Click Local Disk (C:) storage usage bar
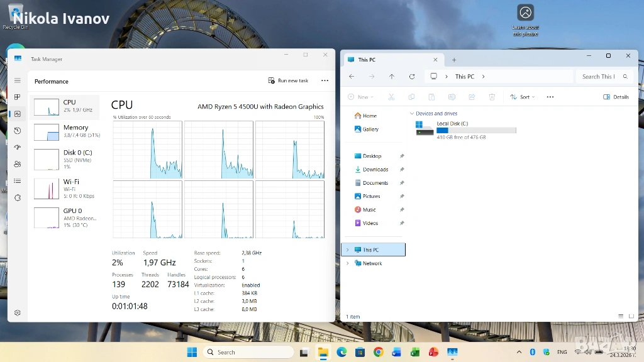Screen dimensions: 644x362 pyautogui.click(x=476, y=130)
